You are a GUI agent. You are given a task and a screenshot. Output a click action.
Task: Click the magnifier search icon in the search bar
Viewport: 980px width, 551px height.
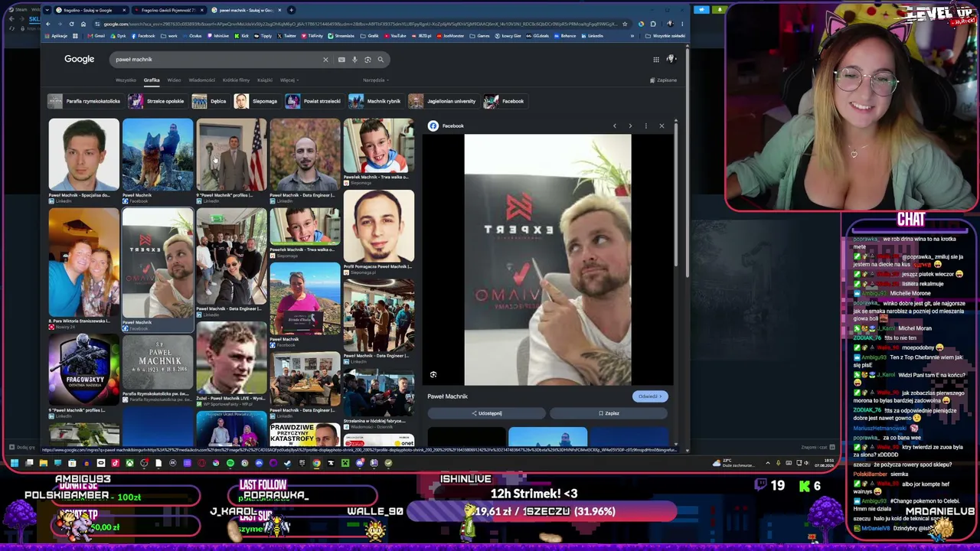381,60
